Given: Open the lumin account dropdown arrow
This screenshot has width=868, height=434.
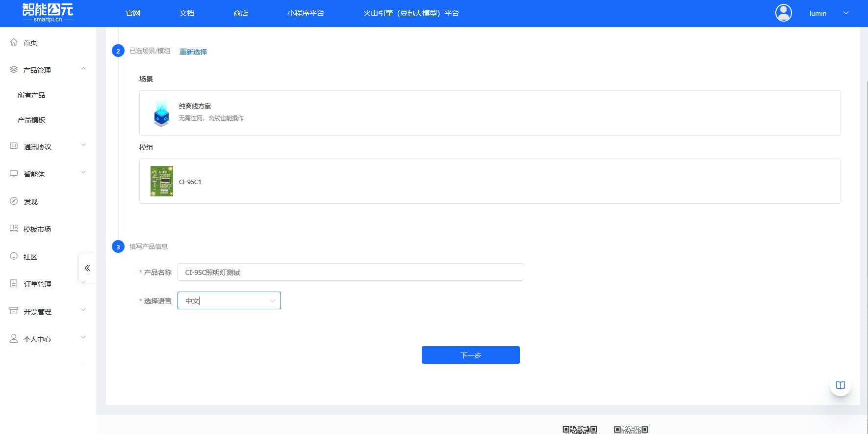Looking at the screenshot, I should [x=846, y=13].
